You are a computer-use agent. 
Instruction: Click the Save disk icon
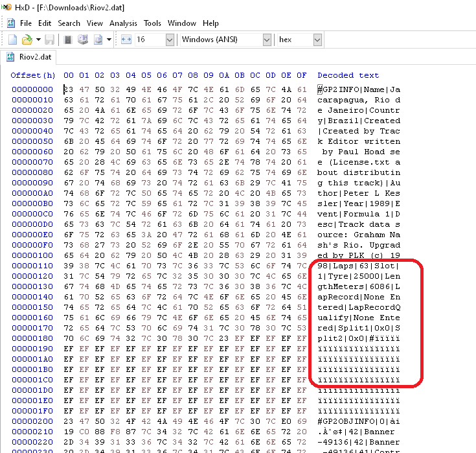pos(49,40)
